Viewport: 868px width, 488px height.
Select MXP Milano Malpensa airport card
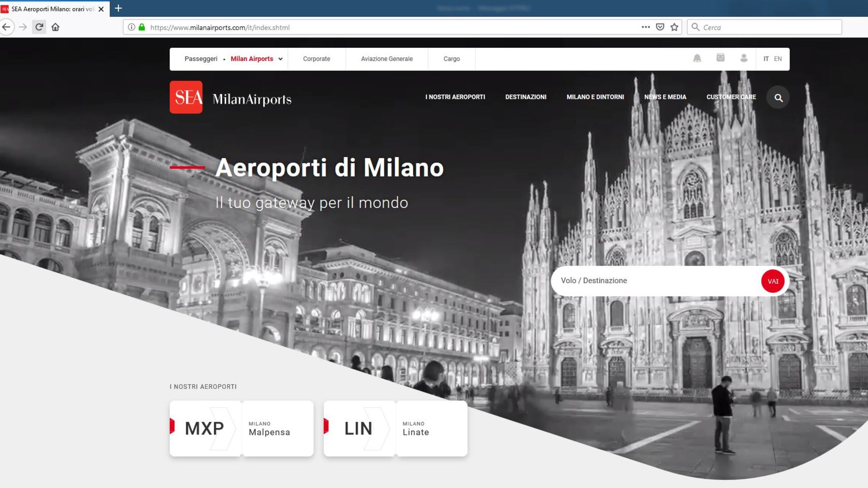tap(242, 428)
